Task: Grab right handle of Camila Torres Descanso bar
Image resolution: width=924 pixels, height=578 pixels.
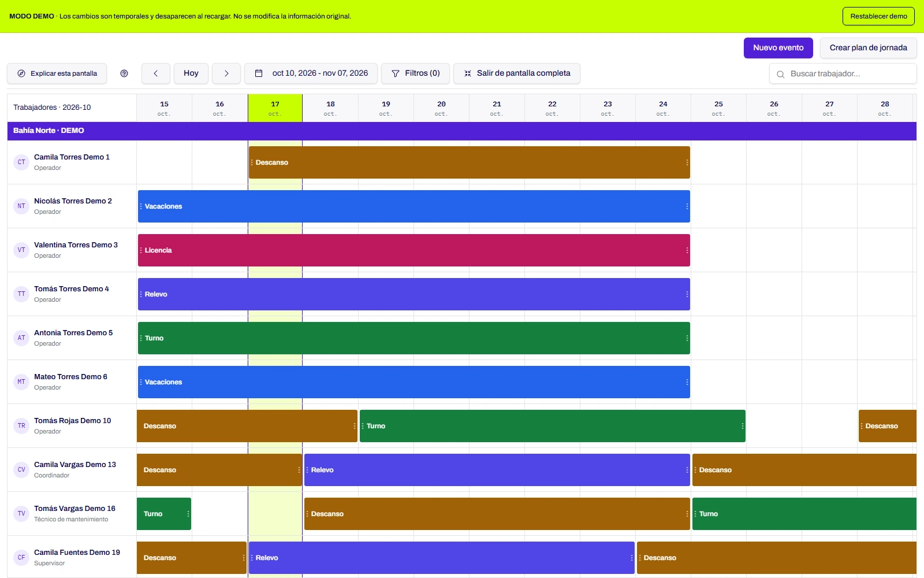Action: tap(687, 162)
